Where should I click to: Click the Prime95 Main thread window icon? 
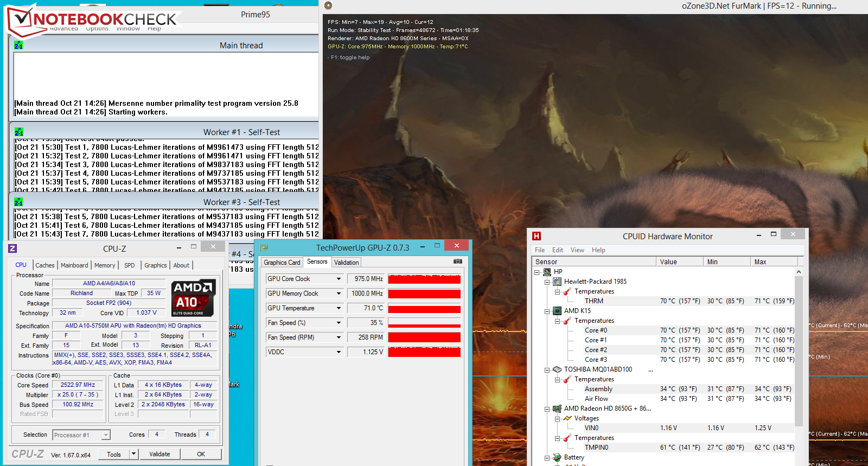pos(18,46)
